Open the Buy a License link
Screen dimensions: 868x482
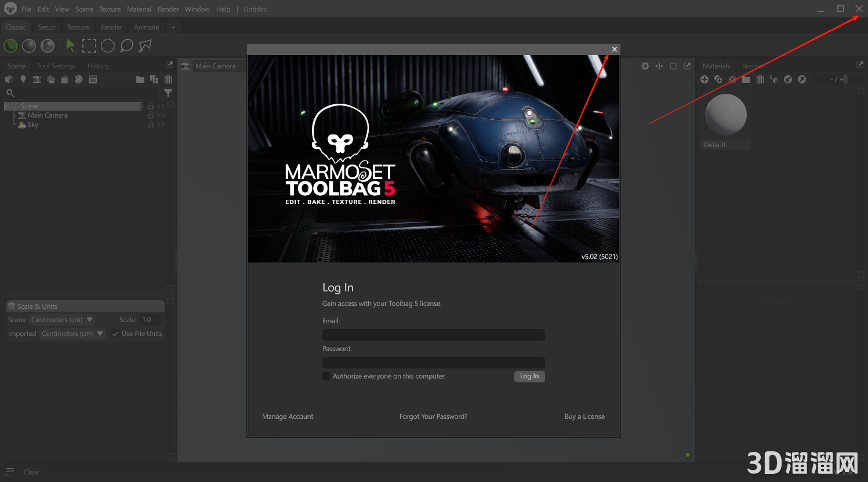(x=584, y=417)
